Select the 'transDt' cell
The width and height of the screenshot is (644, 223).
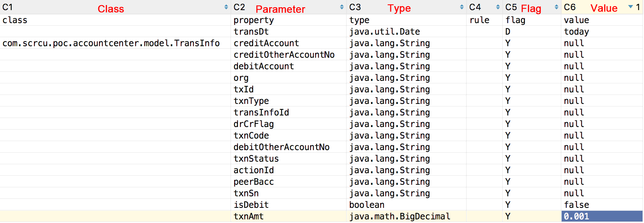point(289,31)
